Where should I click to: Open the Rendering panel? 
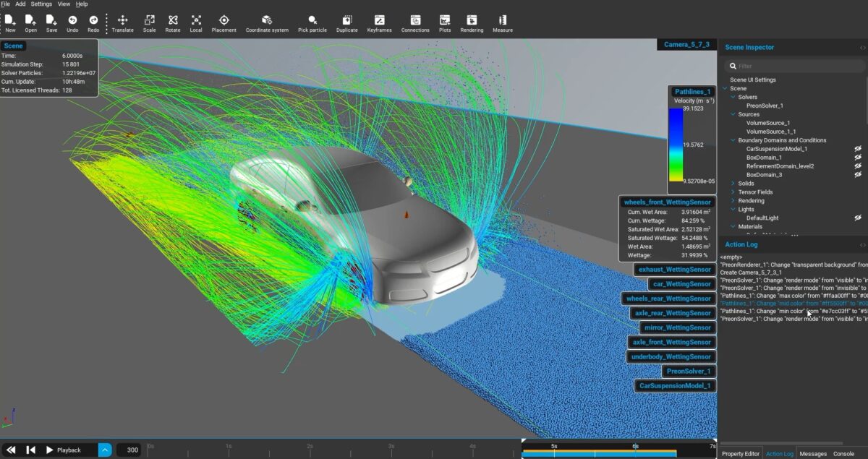click(472, 22)
